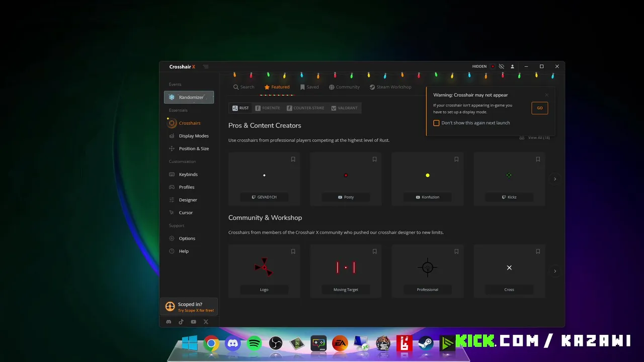Switch to the Steam Workshop tab
The height and width of the screenshot is (362, 644).
click(390, 87)
